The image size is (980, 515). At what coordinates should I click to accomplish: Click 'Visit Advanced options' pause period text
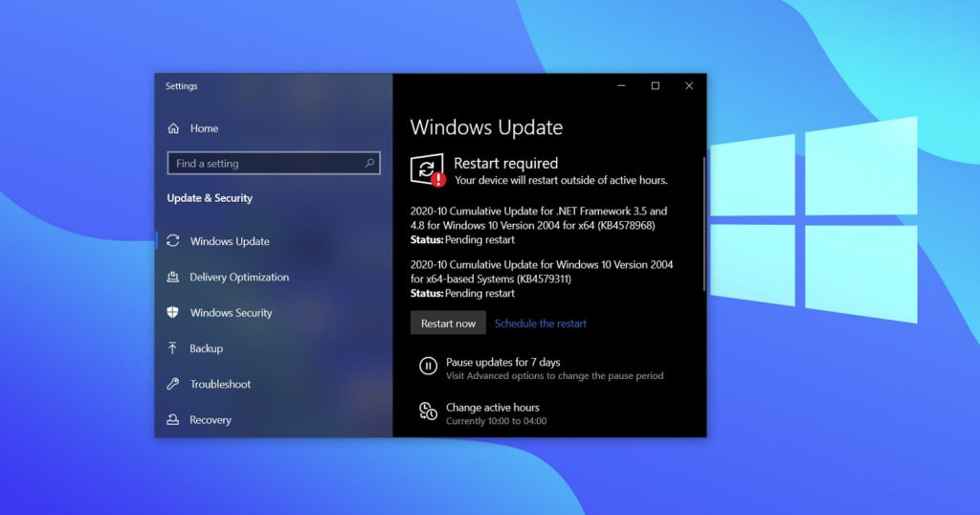click(x=554, y=375)
